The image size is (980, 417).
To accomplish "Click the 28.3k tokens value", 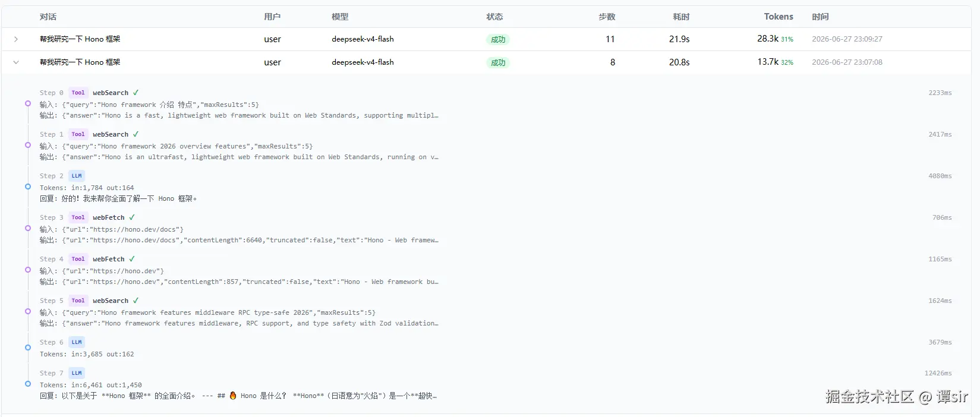I will coord(768,39).
